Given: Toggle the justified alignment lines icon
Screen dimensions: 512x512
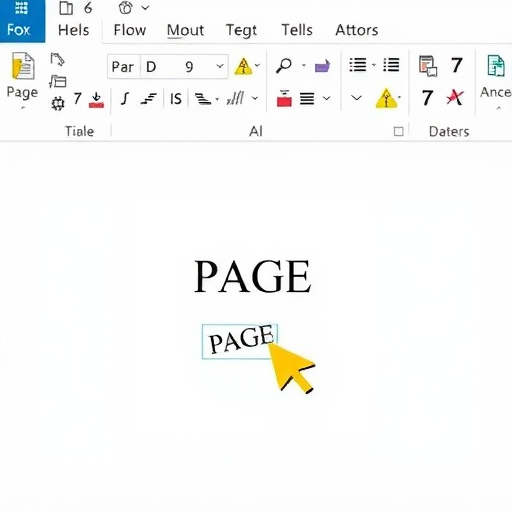Looking at the screenshot, I should 307,98.
